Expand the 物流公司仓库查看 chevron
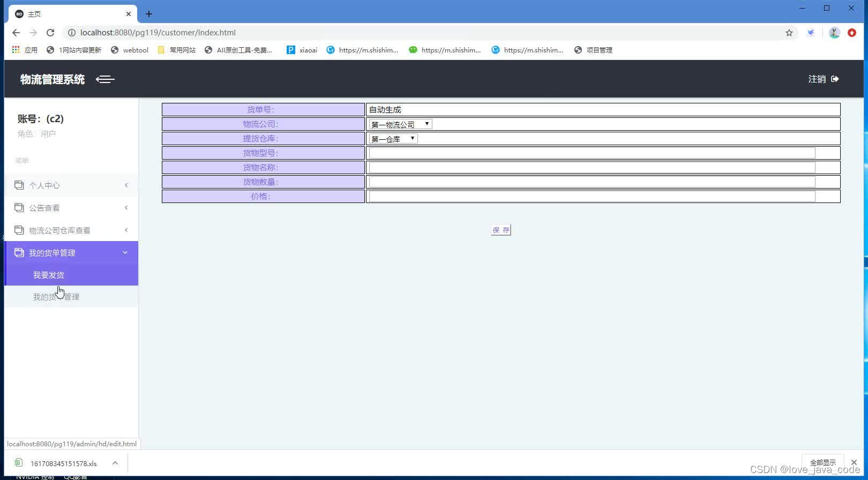Viewport: 868px width, 480px height. coord(126,230)
